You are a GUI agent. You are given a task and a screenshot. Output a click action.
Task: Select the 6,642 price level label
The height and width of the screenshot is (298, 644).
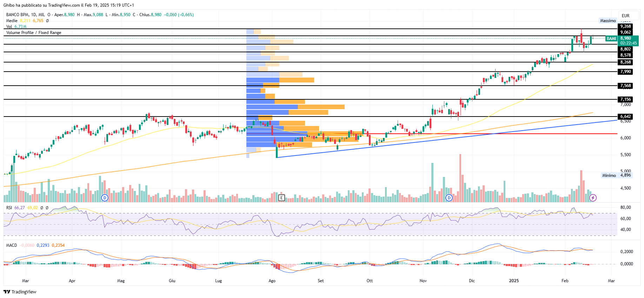coord(625,117)
